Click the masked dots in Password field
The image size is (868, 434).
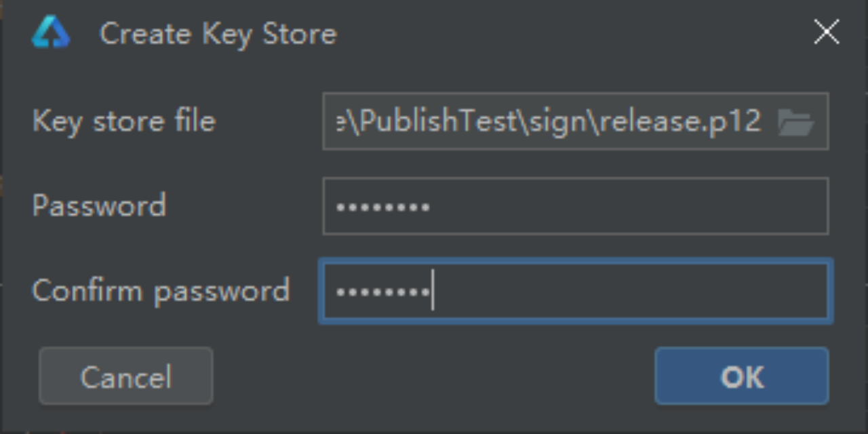(383, 207)
